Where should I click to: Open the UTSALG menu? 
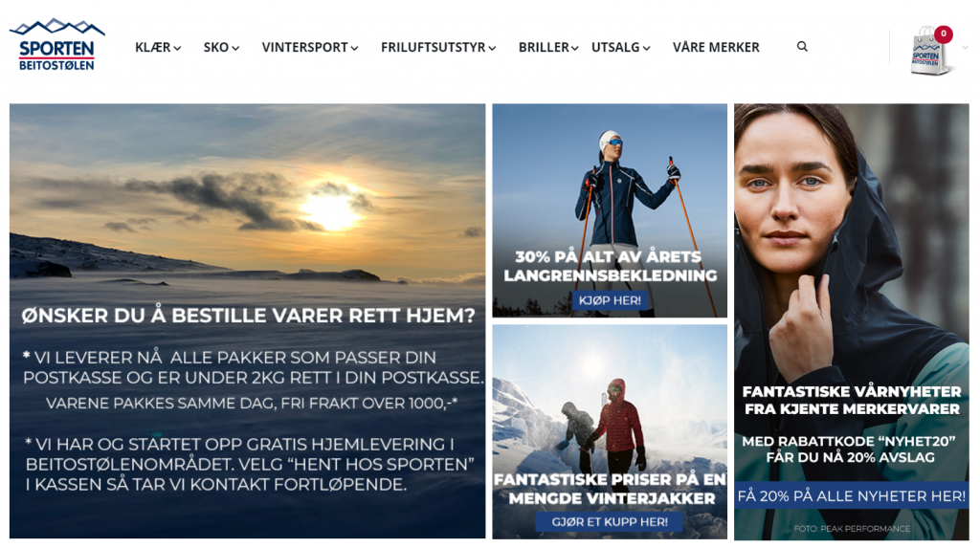point(620,48)
